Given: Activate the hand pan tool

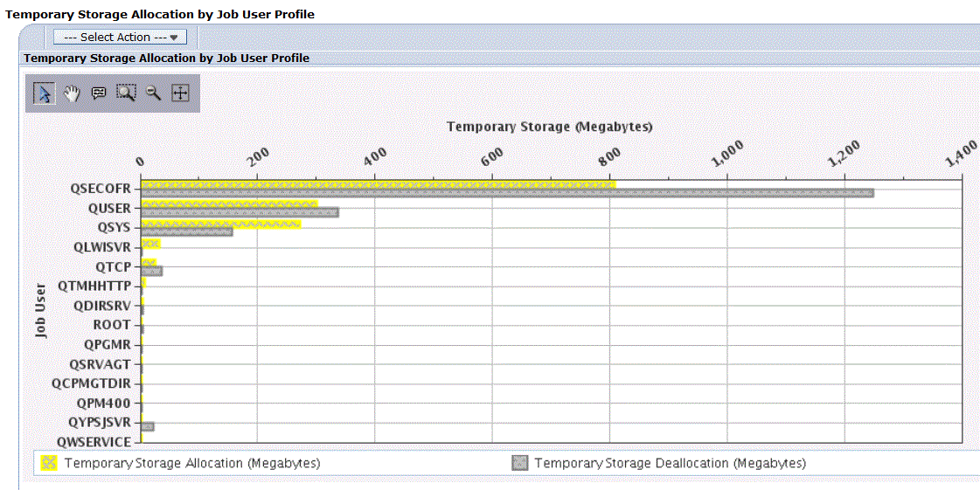Looking at the screenshot, I should point(72,93).
